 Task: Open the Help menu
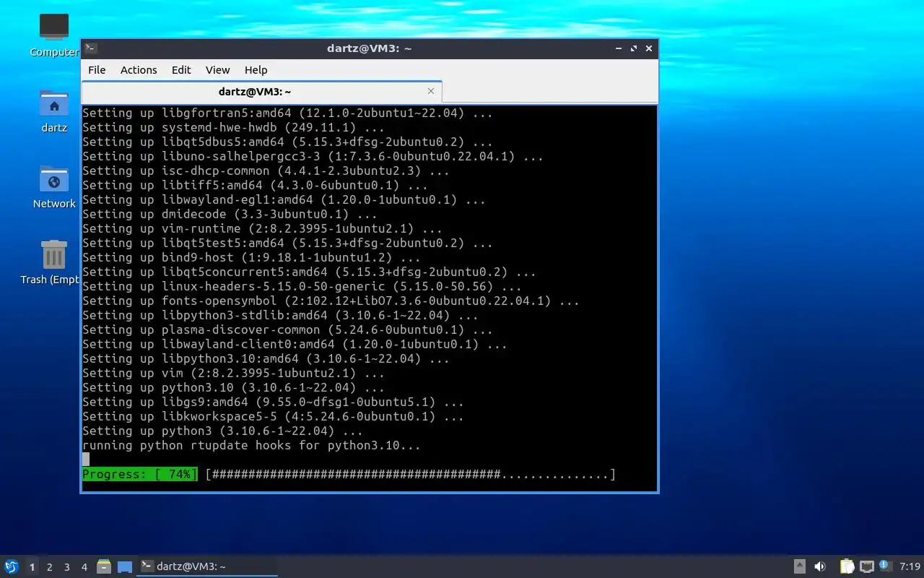(256, 70)
